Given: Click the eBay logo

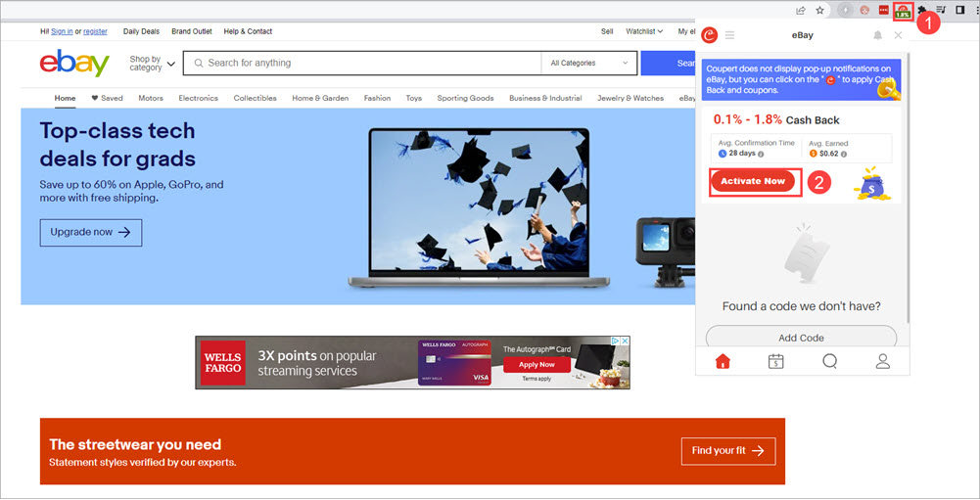Looking at the screenshot, I should (x=74, y=64).
